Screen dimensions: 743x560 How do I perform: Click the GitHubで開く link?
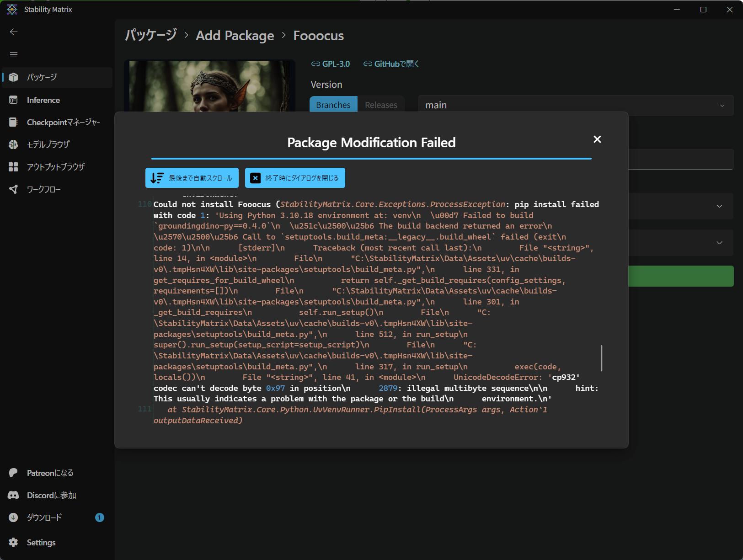click(391, 64)
